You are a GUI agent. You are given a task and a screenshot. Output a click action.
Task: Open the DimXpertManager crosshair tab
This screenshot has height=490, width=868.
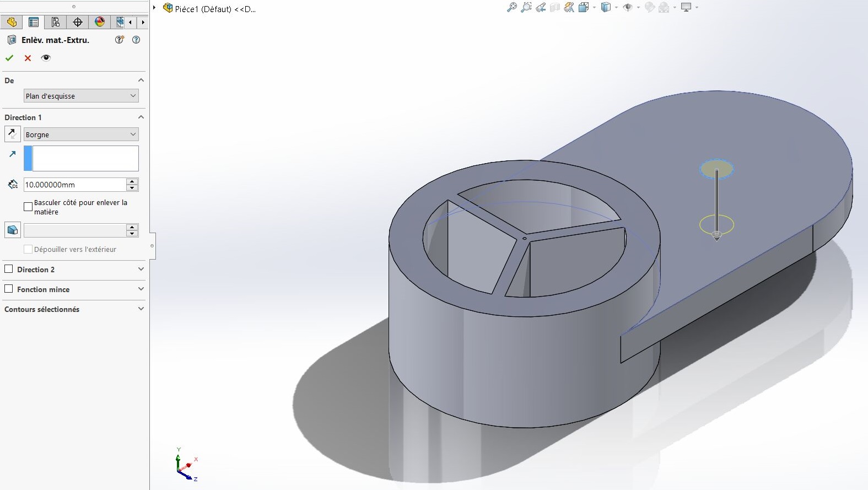tap(78, 22)
